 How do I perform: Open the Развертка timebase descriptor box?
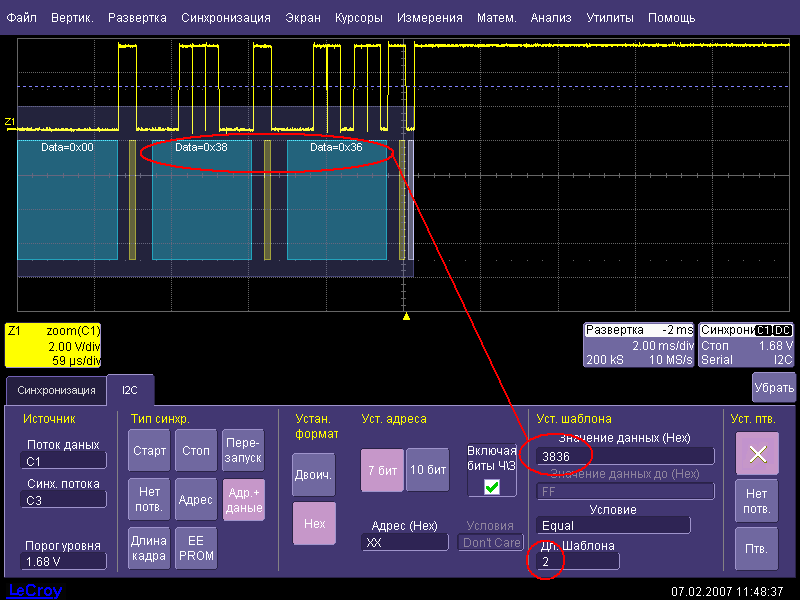639,344
